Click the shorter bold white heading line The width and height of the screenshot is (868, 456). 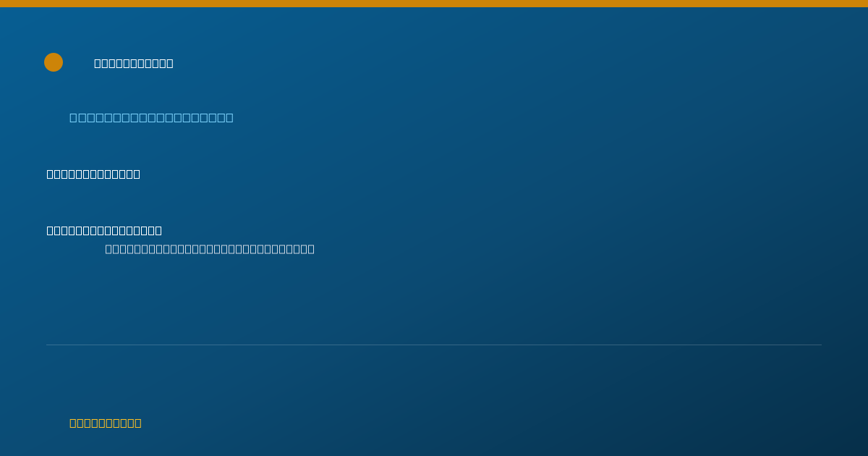tap(93, 174)
